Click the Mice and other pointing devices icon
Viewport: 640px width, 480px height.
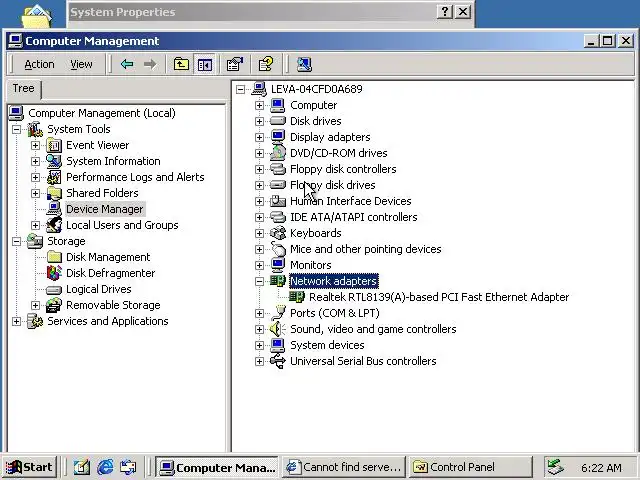278,249
